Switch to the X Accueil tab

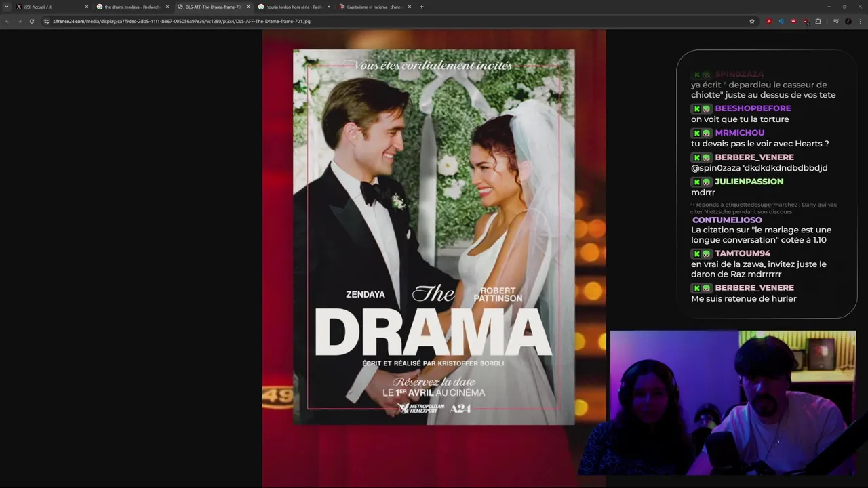click(52, 7)
